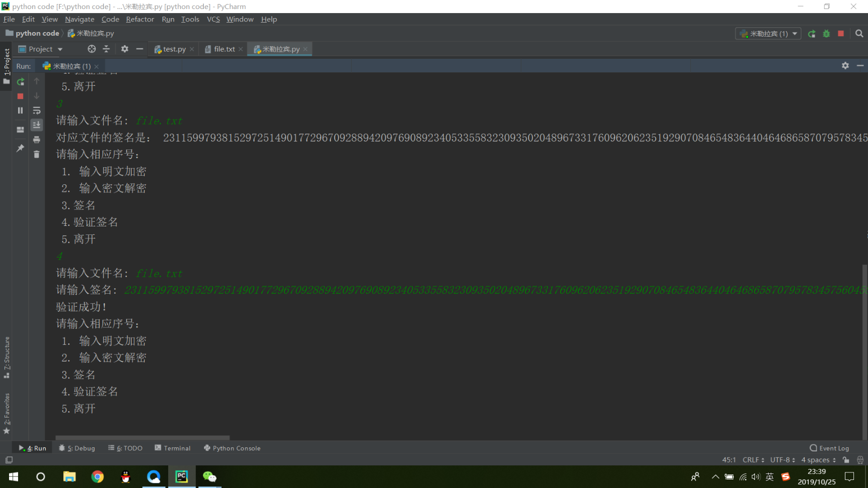
Task: Open Project tool window settings gear
Action: (125, 49)
